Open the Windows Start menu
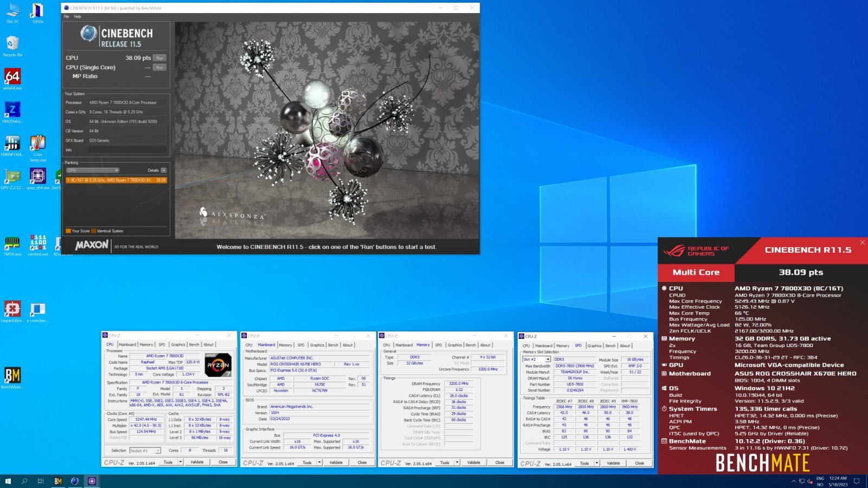This screenshot has width=868, height=488. (8, 481)
